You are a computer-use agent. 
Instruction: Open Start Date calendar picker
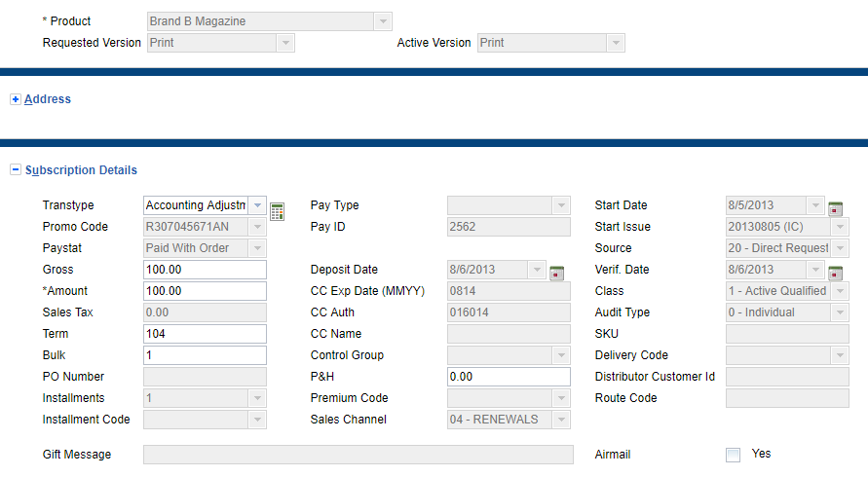(835, 208)
